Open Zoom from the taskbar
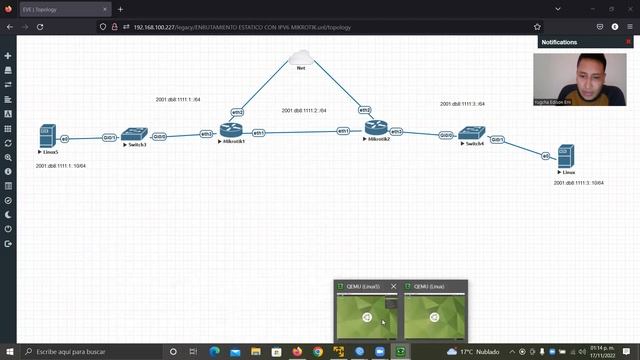This screenshot has width=640, height=360. point(380,351)
